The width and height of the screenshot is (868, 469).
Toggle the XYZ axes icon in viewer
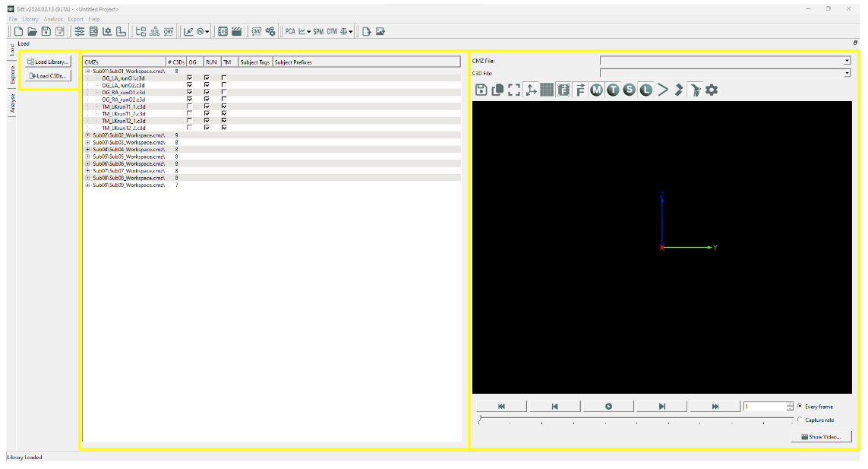(x=531, y=90)
